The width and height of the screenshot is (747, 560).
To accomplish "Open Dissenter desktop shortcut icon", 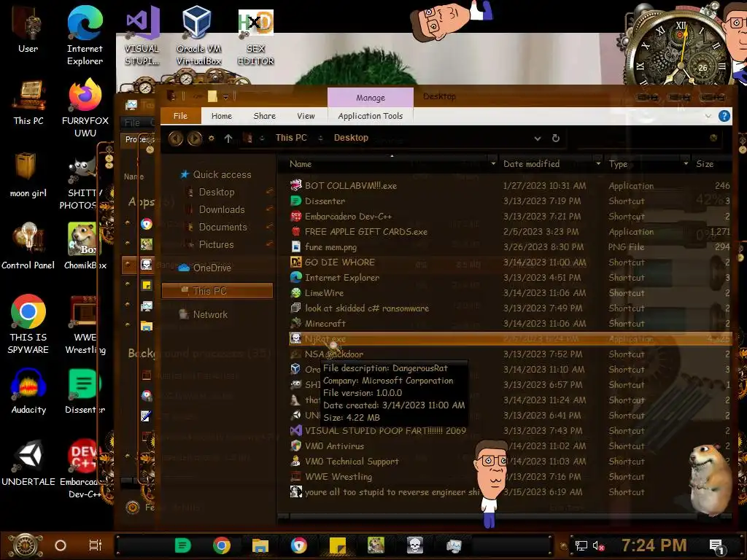I will coord(85,391).
